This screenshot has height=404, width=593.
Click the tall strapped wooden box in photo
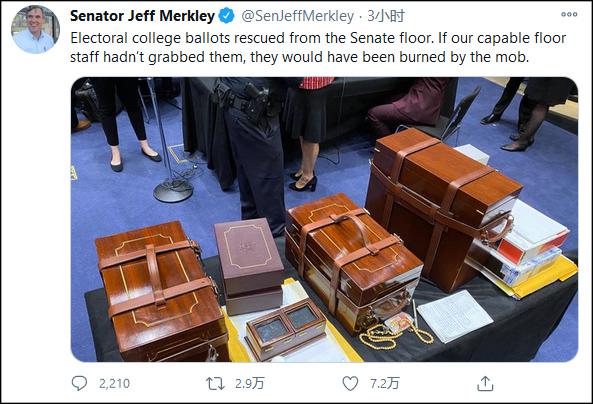(x=442, y=208)
